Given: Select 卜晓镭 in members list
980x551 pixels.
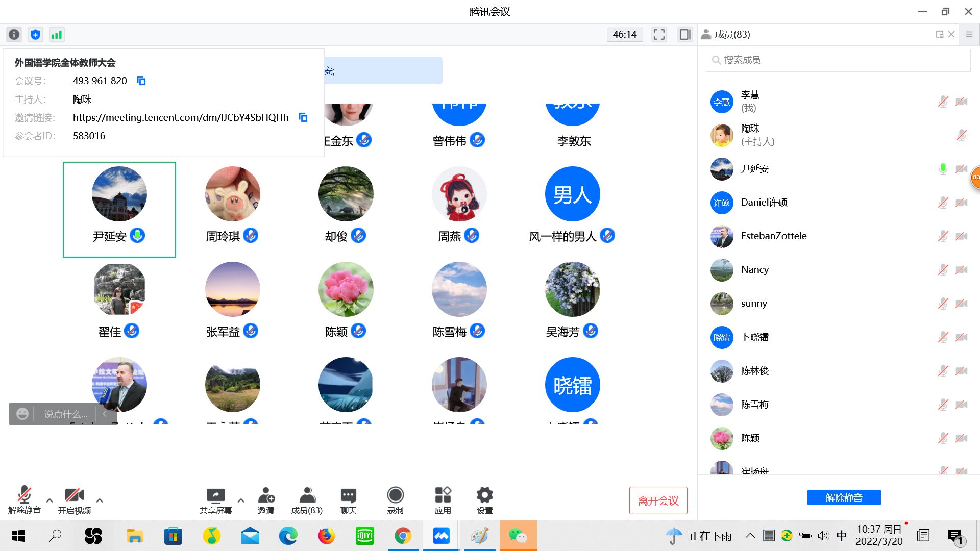Looking at the screenshot, I should pos(838,337).
